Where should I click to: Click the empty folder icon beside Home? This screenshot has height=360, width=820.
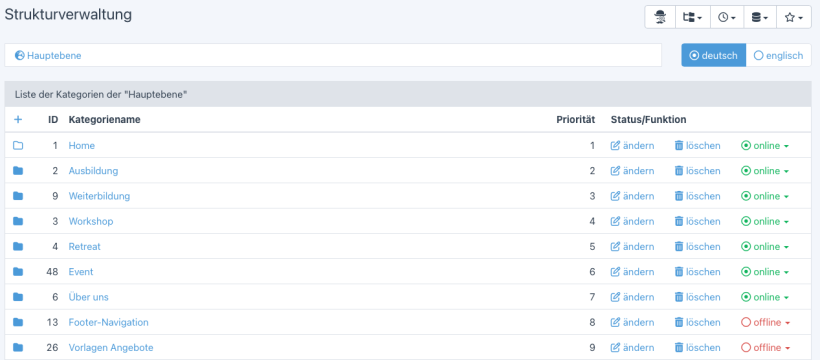point(18,145)
